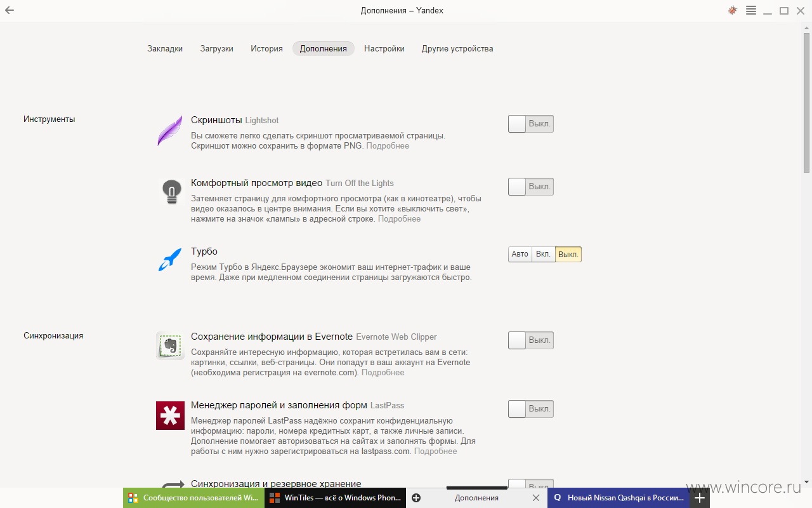Click the Turbo rocket icon
This screenshot has width=812, height=508.
tap(170, 260)
